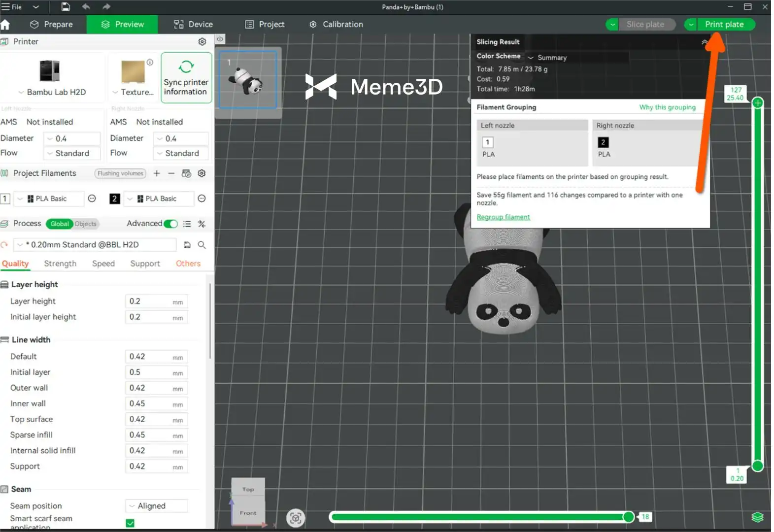Add a filament with plus icon
Viewport: 774px width, 532px height.
157,173
